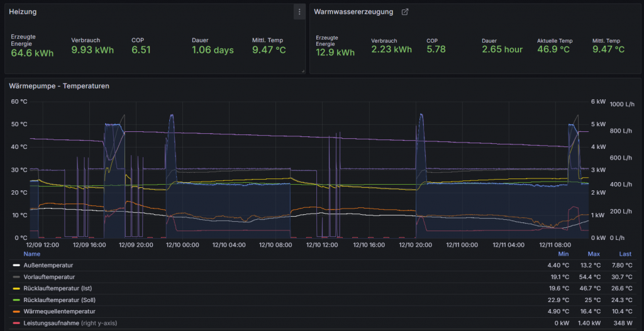Click the orange Wärmequellentemperatur color marker
The image size is (644, 331).
click(x=16, y=312)
